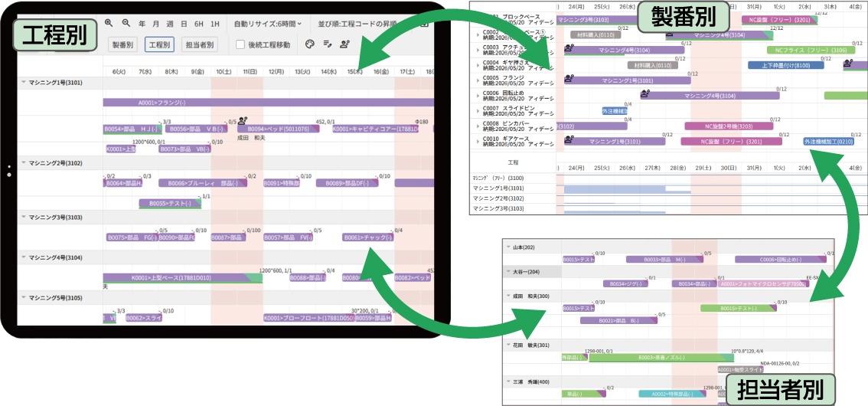Viewport: 868px width, 406px height.
Task: Click the list edit icon in toolbar
Action: pos(327,44)
